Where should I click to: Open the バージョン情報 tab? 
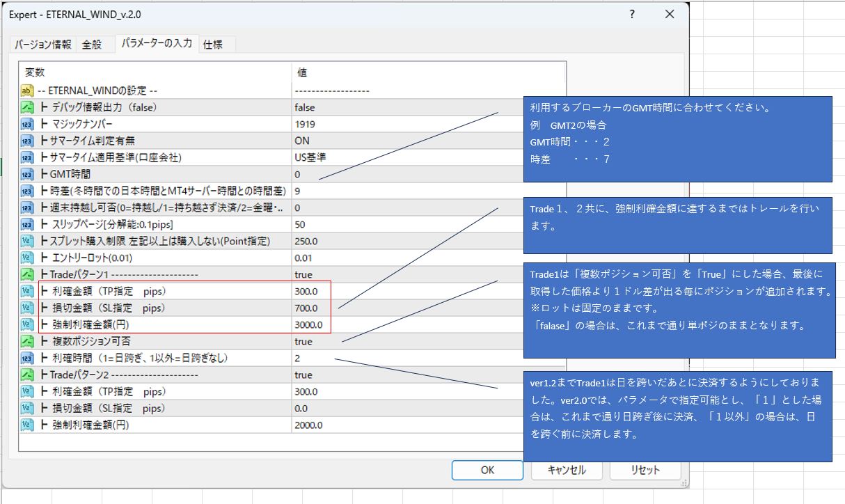point(43,45)
